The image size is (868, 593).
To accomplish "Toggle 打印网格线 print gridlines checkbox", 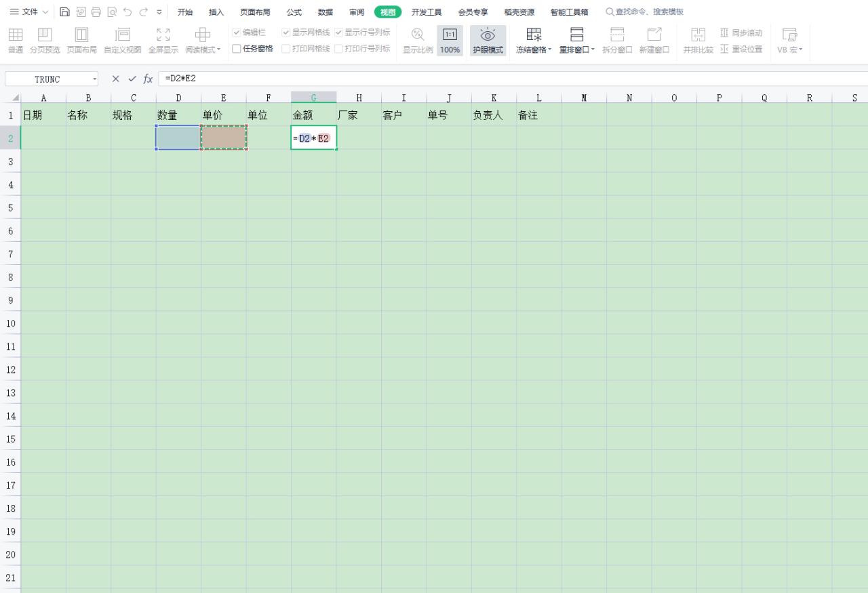I will pyautogui.click(x=285, y=49).
